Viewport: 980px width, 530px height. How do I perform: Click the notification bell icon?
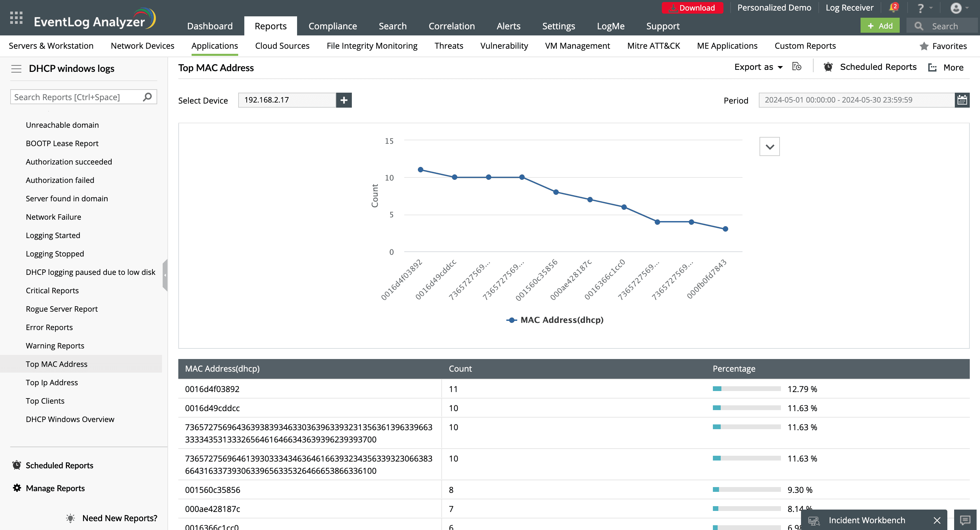893,7
